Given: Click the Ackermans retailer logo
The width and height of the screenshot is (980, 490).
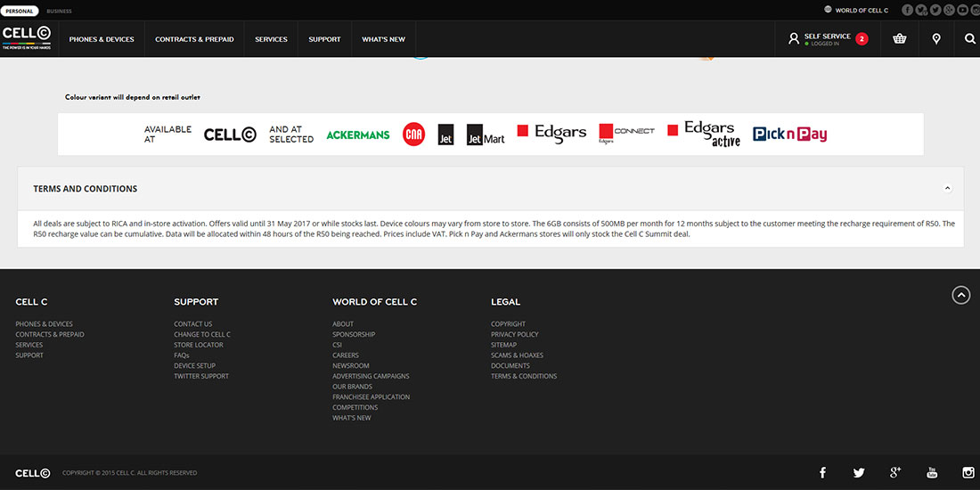Looking at the screenshot, I should pyautogui.click(x=358, y=135).
